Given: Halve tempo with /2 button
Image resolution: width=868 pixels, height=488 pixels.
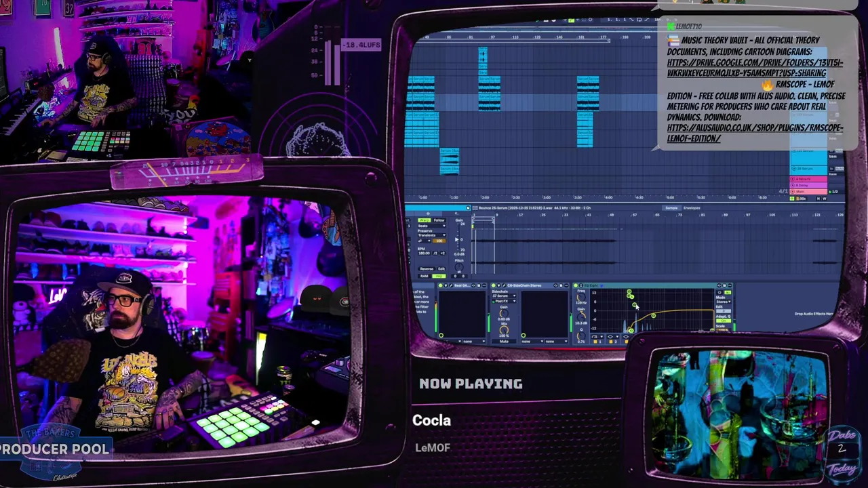Looking at the screenshot, I should pyautogui.click(x=435, y=253).
